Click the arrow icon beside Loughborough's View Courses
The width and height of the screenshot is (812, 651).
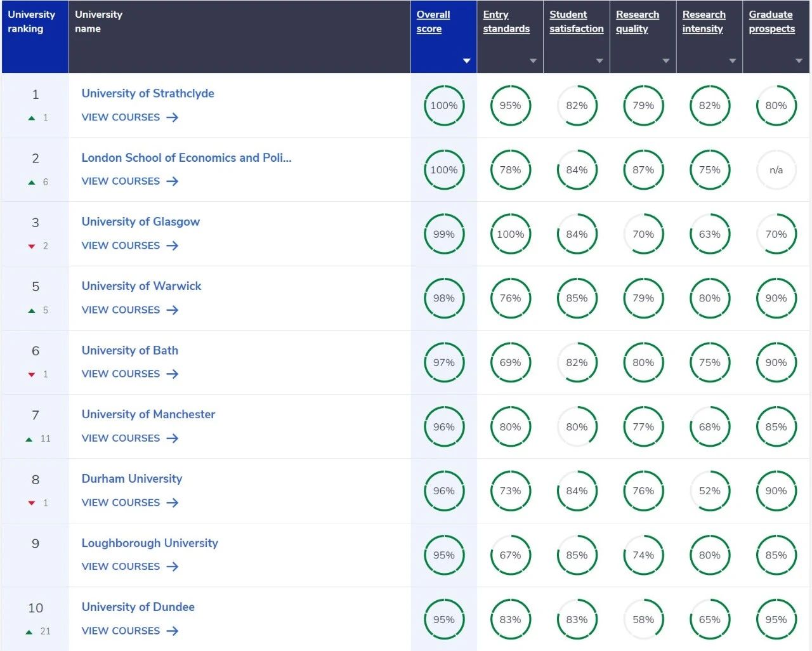point(172,567)
